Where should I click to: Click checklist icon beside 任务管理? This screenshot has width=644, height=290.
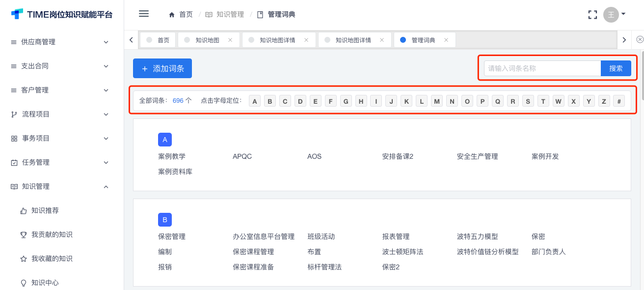[x=14, y=162]
